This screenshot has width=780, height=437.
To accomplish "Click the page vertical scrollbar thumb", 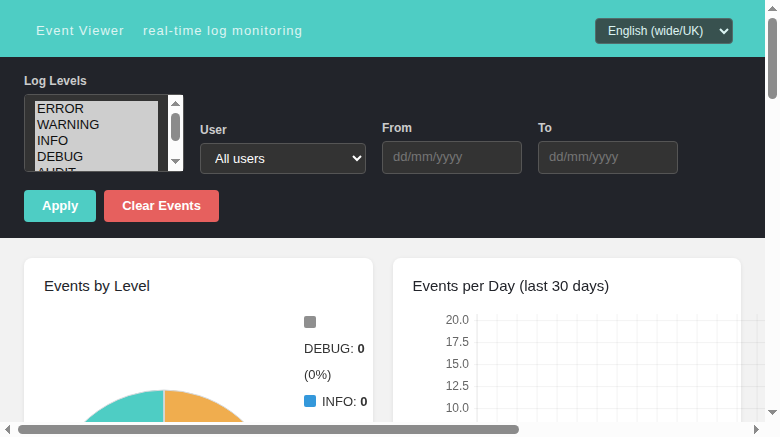I will tap(772, 58).
